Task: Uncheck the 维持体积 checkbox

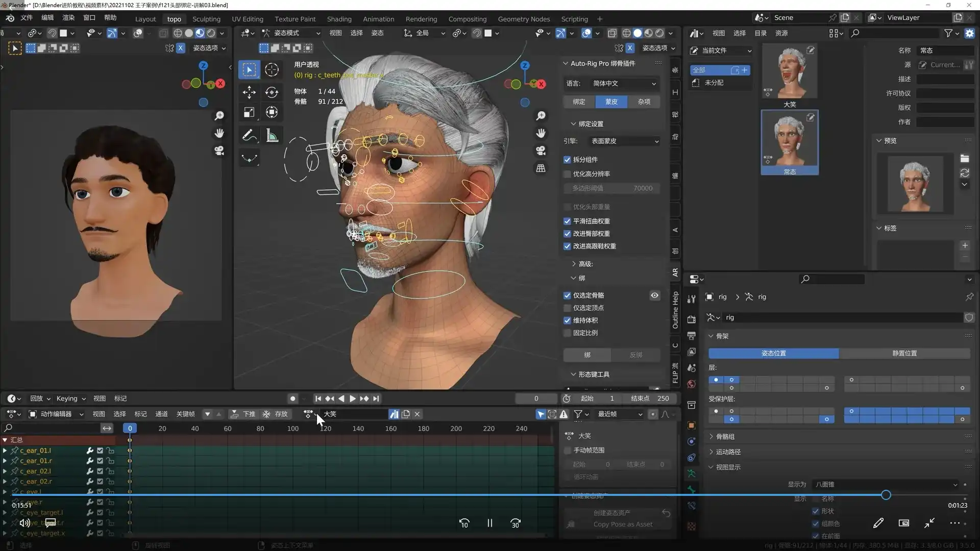Action: tap(567, 320)
